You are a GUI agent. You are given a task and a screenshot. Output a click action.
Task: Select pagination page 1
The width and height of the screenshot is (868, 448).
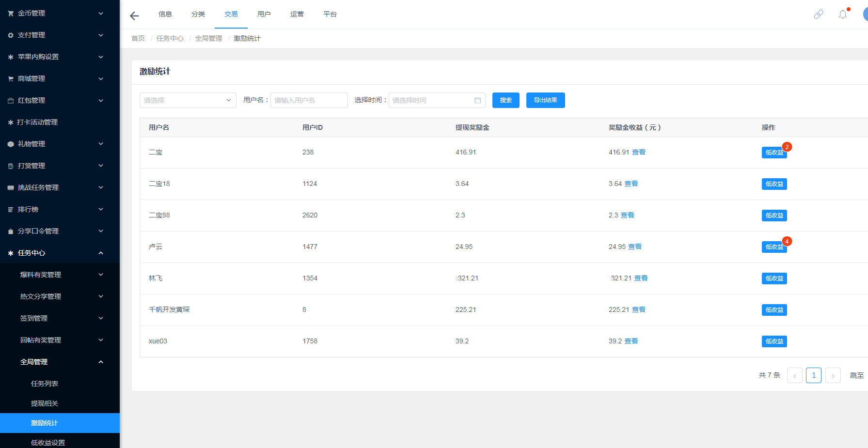(x=814, y=375)
